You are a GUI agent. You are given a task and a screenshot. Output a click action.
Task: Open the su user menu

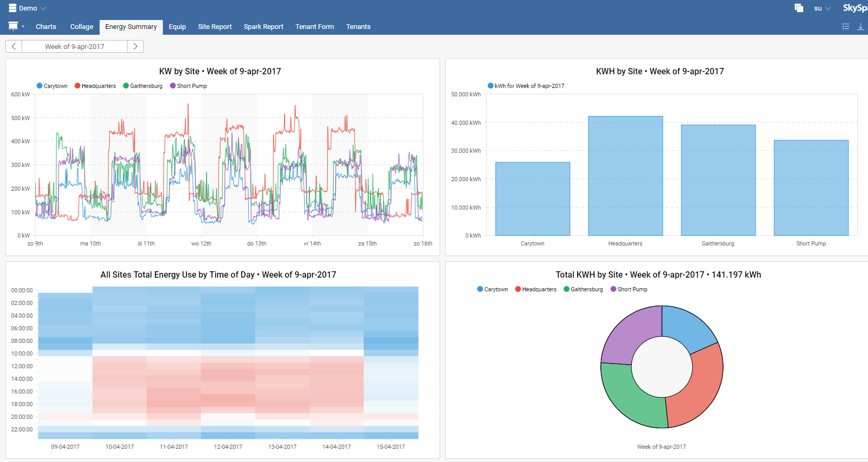(822, 8)
